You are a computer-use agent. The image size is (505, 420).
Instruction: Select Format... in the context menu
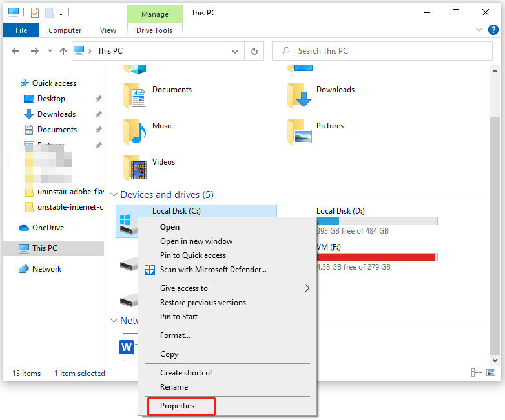tap(175, 335)
